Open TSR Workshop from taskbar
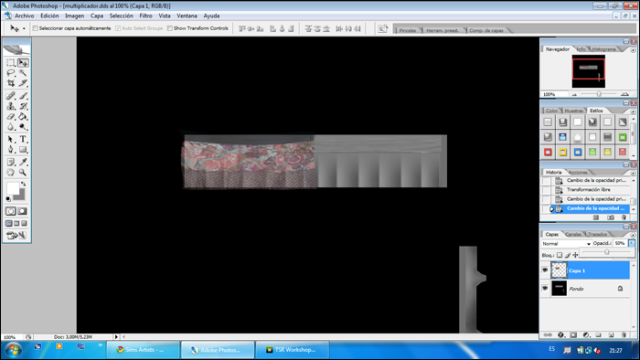 [292, 350]
